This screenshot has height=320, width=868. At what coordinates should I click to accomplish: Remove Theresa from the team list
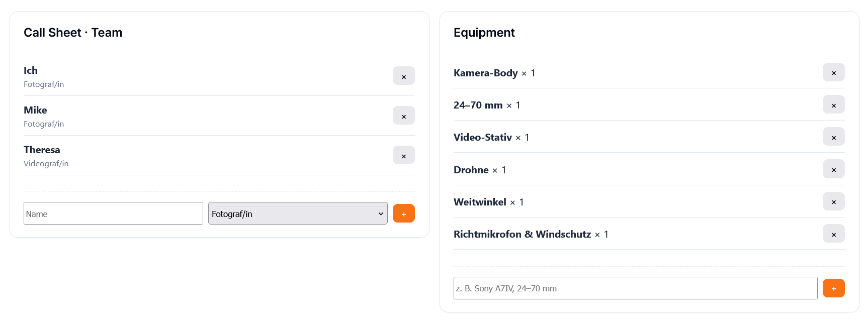click(403, 155)
